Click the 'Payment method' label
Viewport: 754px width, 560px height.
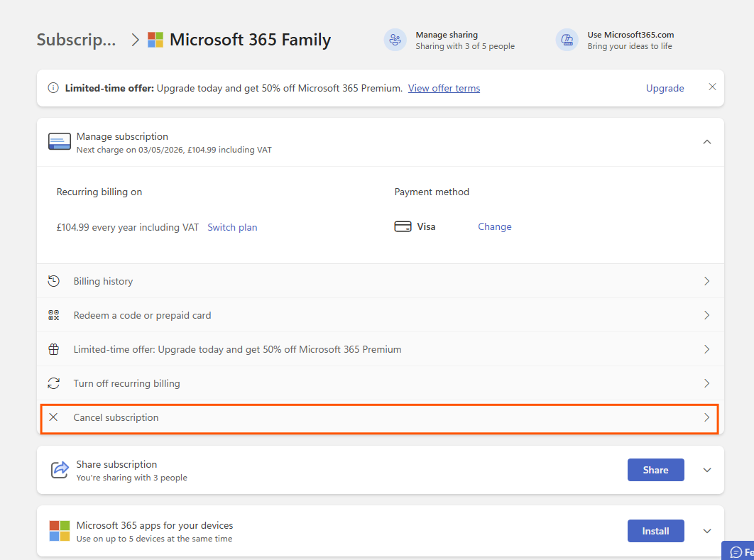(x=432, y=192)
